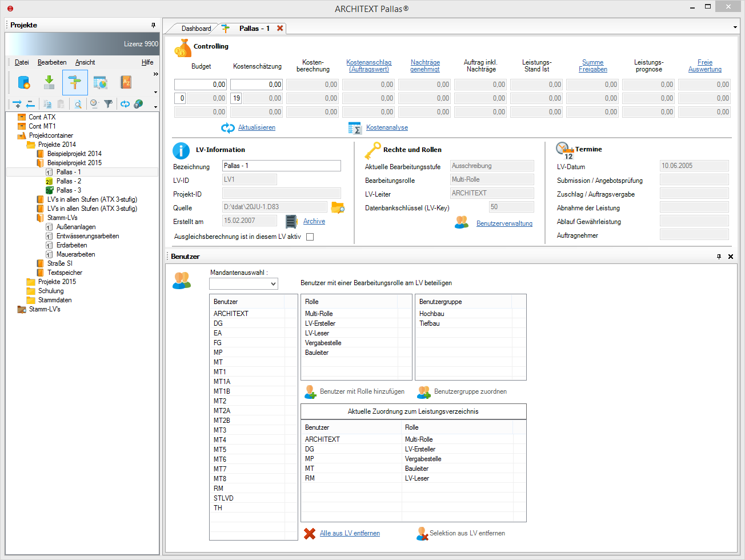Open the small toolbar options dropdown arrow
Viewport: 745px width, 560px height.
(x=155, y=107)
